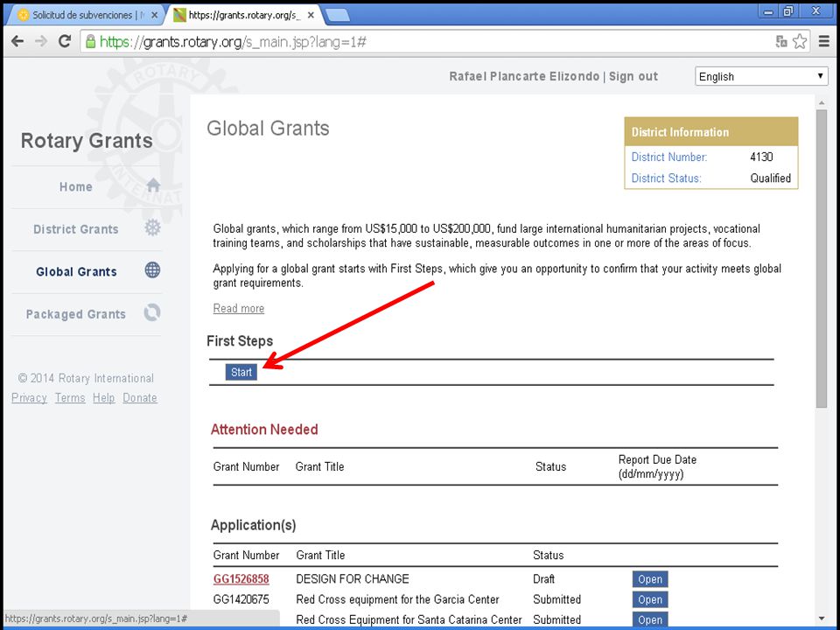The width and height of the screenshot is (840, 630).
Task: Go back to the previous page
Action: (17, 41)
